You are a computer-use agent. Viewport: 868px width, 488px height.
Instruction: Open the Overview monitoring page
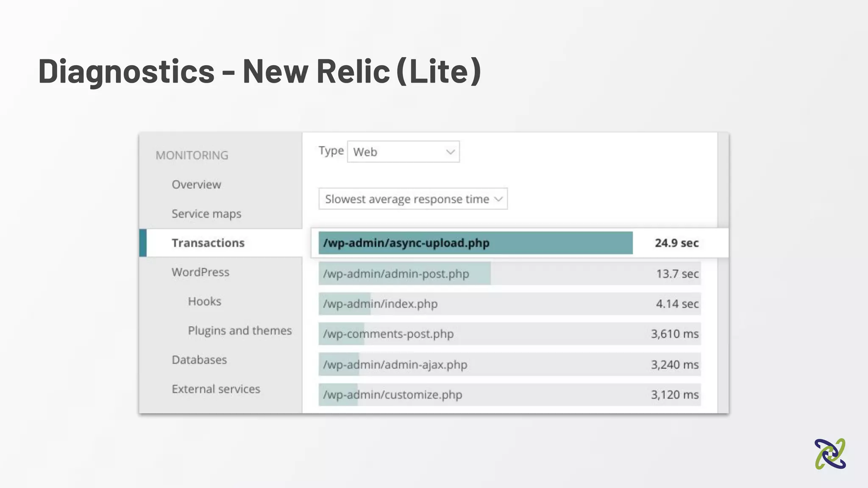(x=196, y=185)
